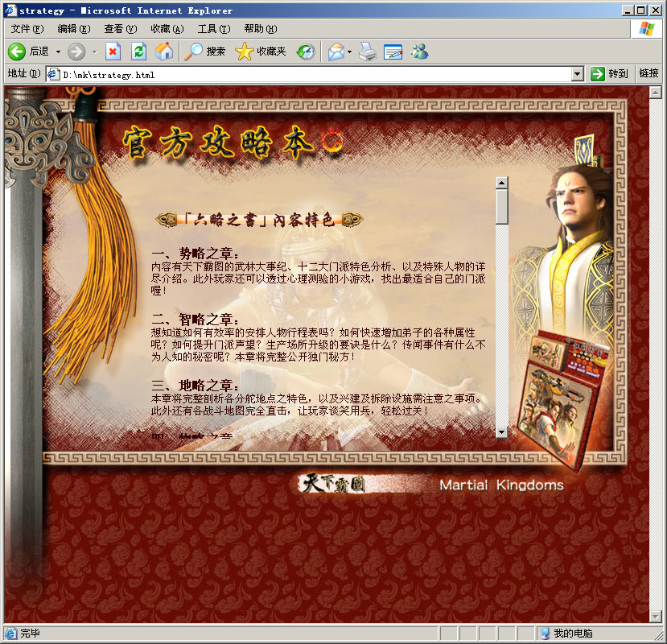The image size is (667, 644).
Task: Click the 转到 (Go) button
Action: point(610,74)
